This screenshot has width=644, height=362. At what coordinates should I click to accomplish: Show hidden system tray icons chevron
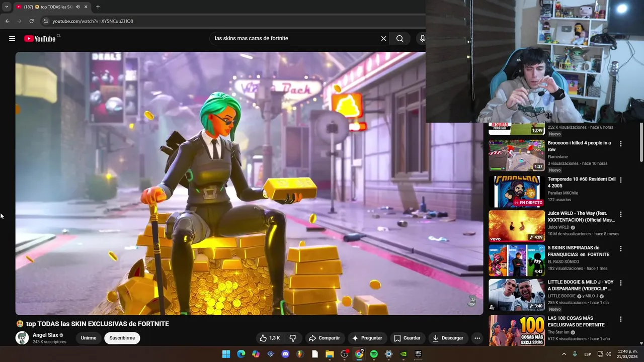564,354
